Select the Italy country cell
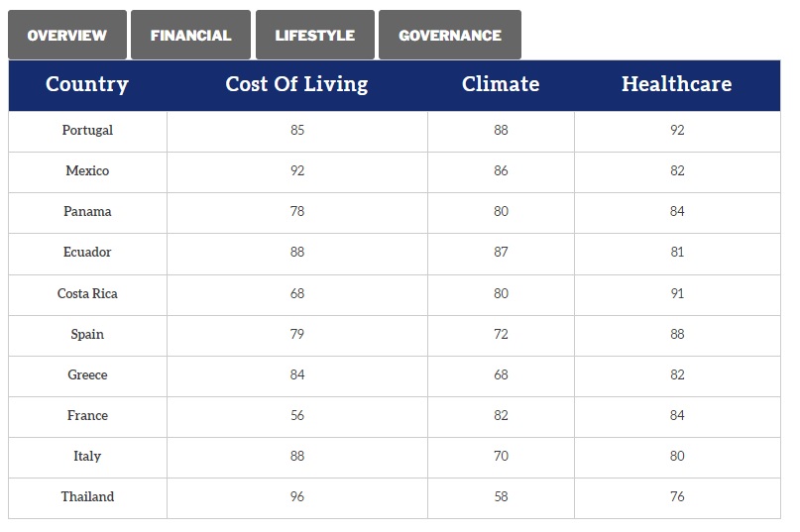The width and height of the screenshot is (800, 532). (87, 457)
